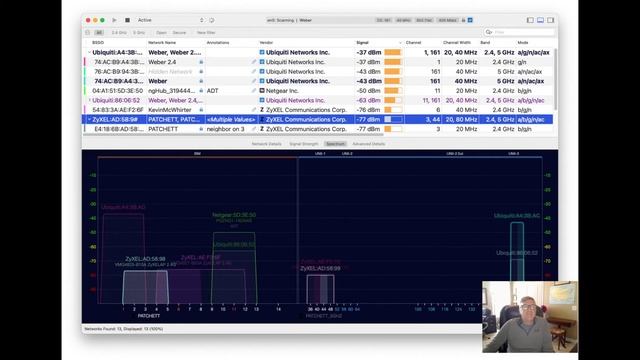
Task: Click the lock icon in the Hidden Network row
Action: pyautogui.click(x=201, y=71)
